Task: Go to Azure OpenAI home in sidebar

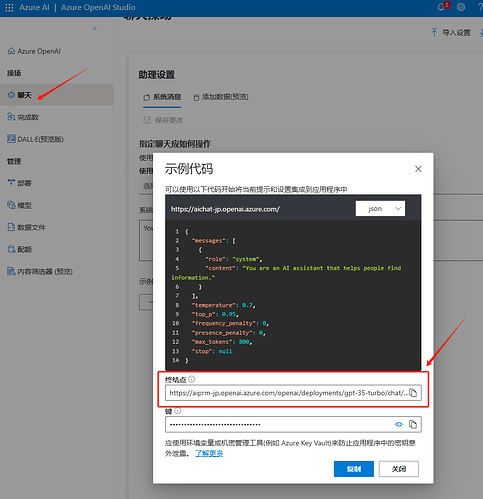Action: [x=34, y=51]
